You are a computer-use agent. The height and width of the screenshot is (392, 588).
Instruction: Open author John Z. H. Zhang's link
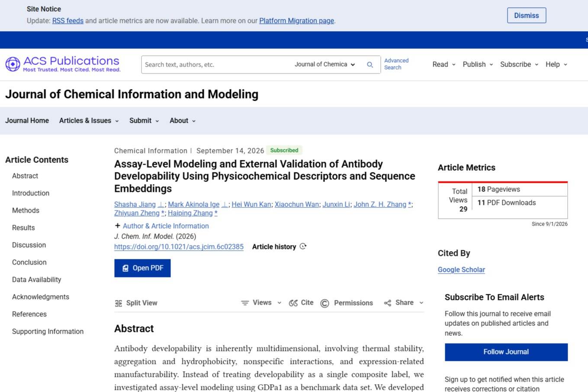pyautogui.click(x=379, y=204)
